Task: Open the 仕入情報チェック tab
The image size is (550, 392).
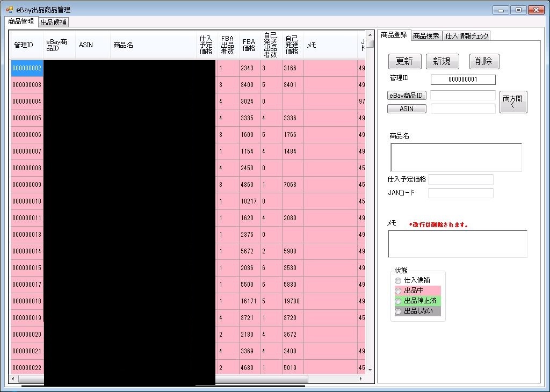Action: (x=467, y=36)
